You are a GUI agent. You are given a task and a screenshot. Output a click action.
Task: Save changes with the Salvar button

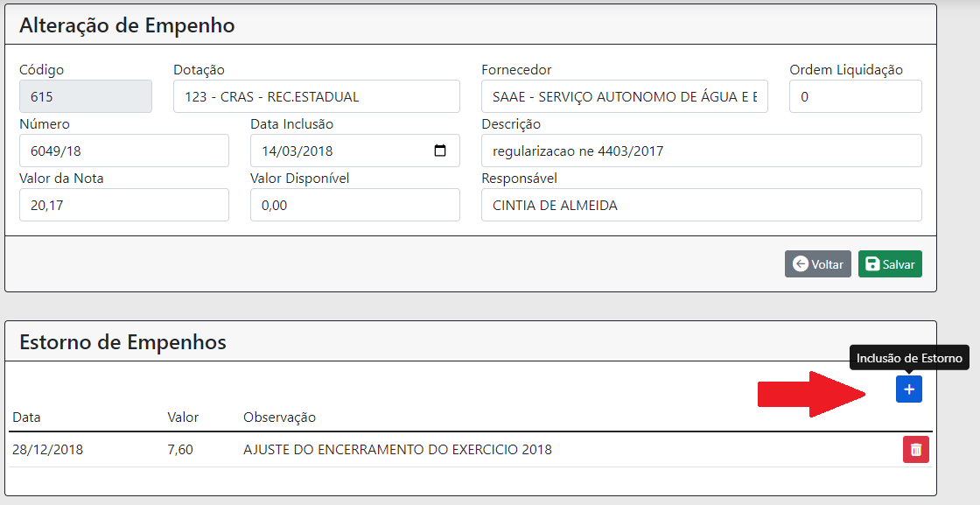point(890,264)
